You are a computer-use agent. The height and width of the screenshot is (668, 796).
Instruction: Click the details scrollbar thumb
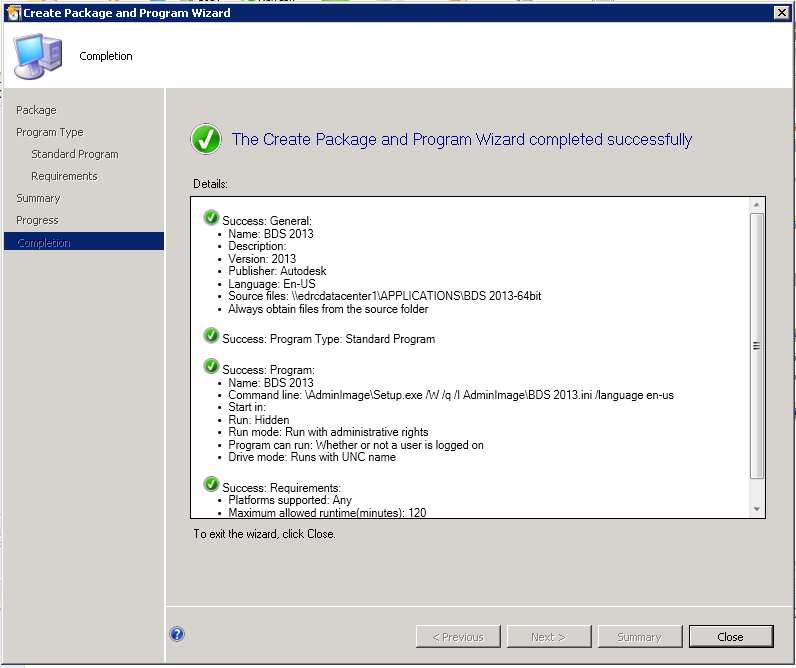pos(756,346)
